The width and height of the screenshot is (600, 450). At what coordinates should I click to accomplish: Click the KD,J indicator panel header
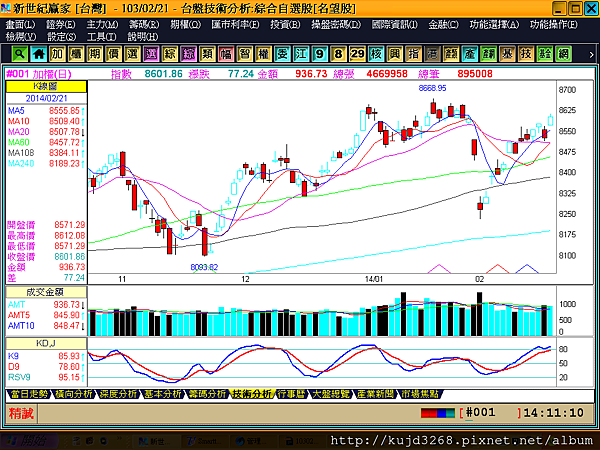click(46, 343)
